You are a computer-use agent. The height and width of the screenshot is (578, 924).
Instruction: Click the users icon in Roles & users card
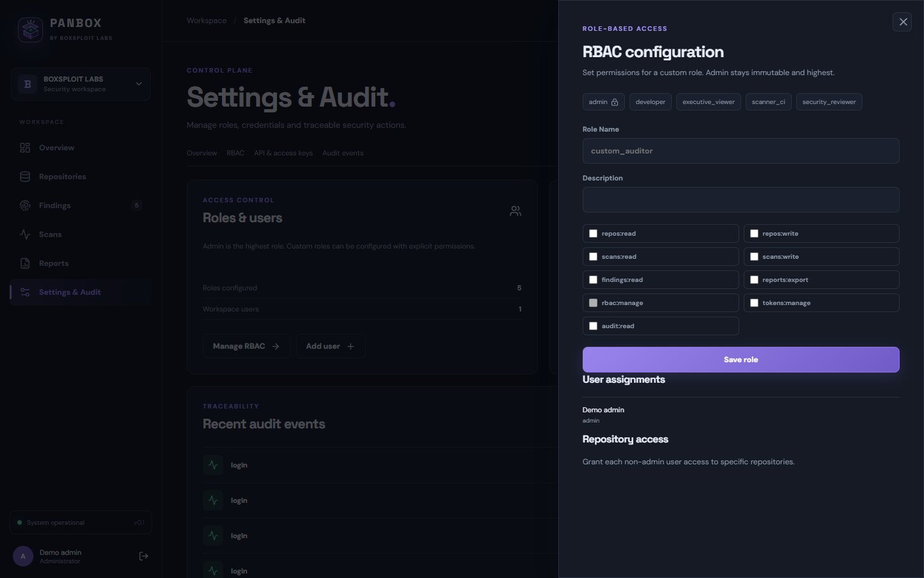click(x=515, y=211)
